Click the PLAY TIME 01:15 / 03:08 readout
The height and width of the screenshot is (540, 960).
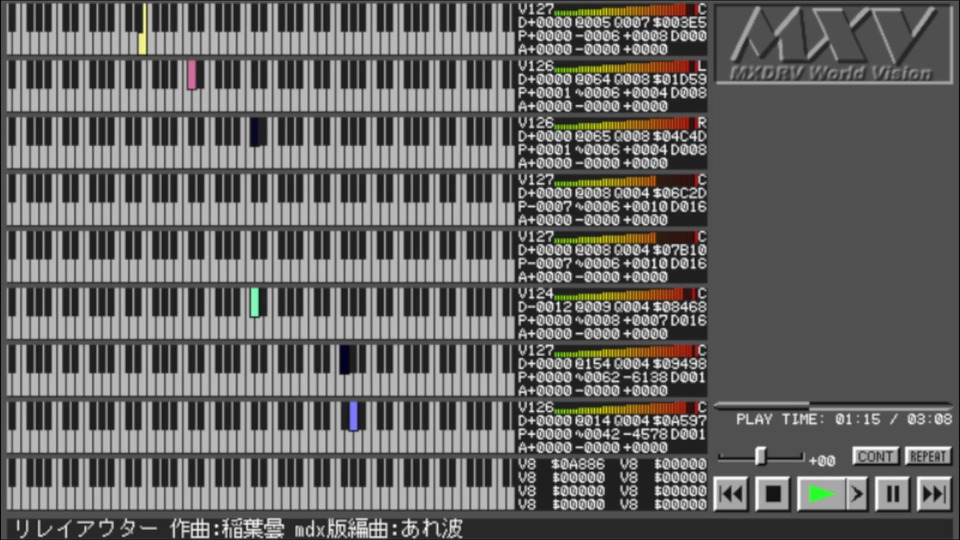click(x=844, y=419)
